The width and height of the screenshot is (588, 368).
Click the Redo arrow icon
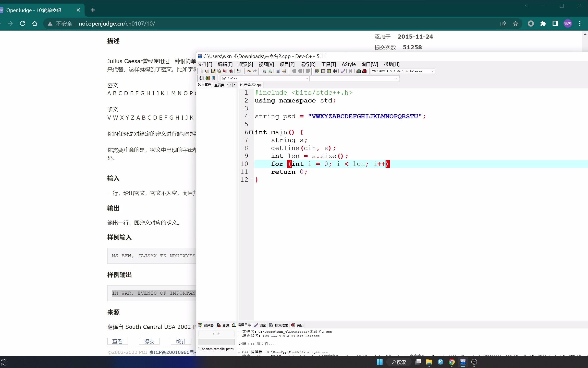[x=255, y=71]
